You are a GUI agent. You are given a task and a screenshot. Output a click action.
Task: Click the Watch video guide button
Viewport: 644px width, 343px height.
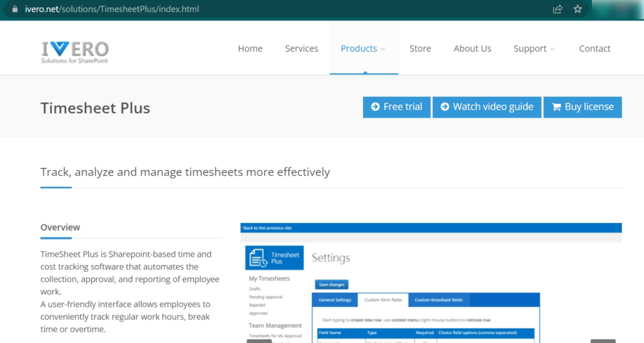(487, 107)
